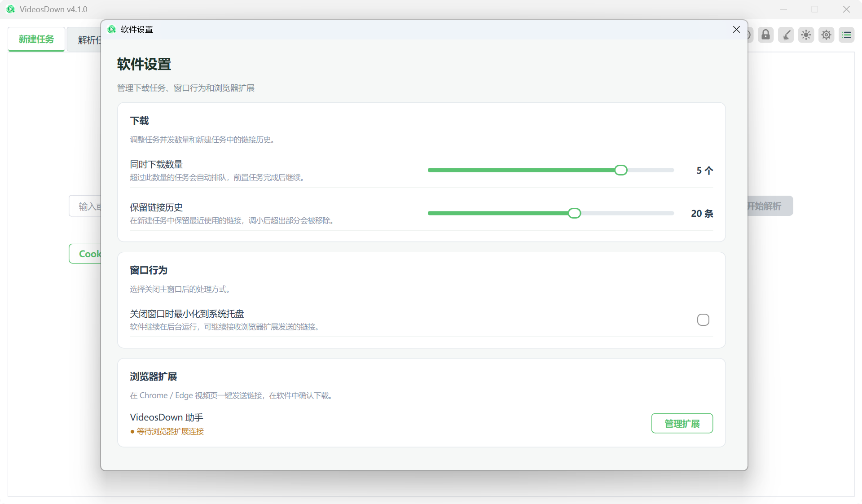862x504 pixels.
Task: Click the large 软件设置 page heading
Action: click(x=144, y=64)
